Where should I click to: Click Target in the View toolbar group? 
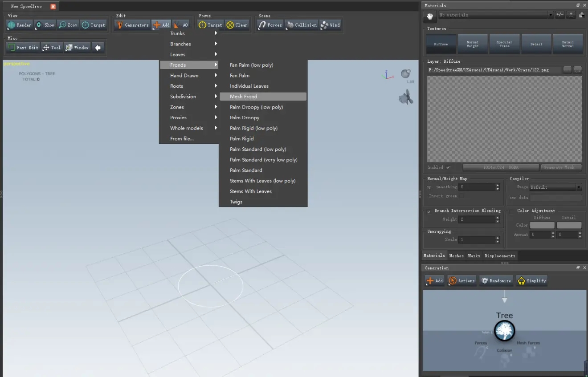click(94, 25)
